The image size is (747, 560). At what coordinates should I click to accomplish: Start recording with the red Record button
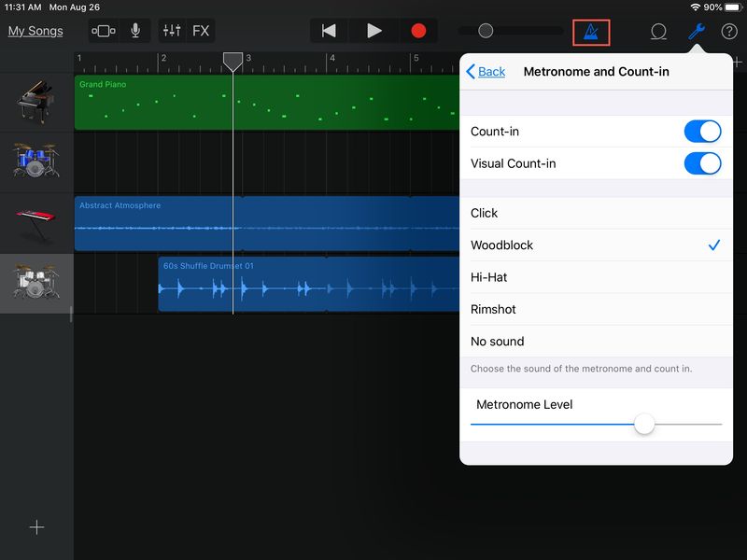(x=418, y=31)
